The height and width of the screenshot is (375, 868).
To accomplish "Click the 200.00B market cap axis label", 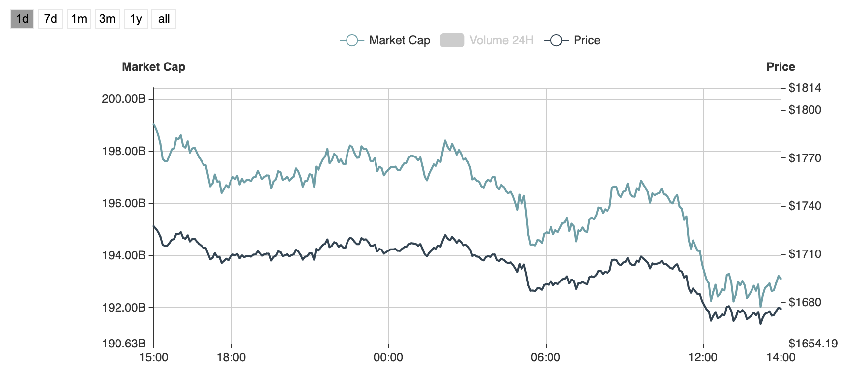I will [x=123, y=99].
